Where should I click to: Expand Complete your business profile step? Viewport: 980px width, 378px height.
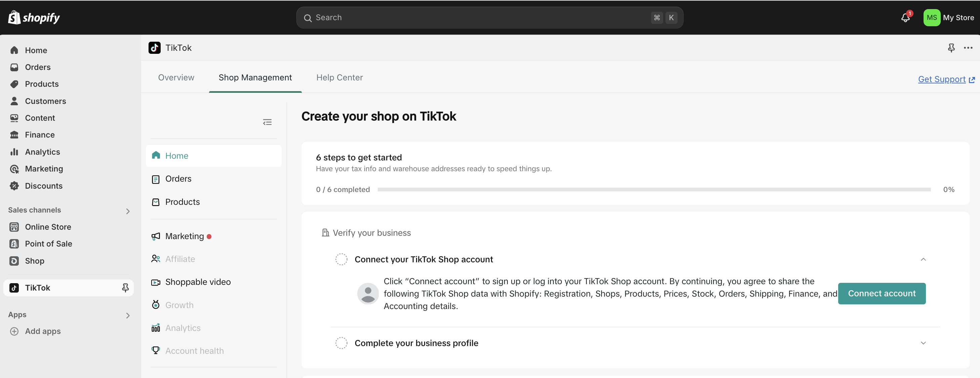[923, 343]
